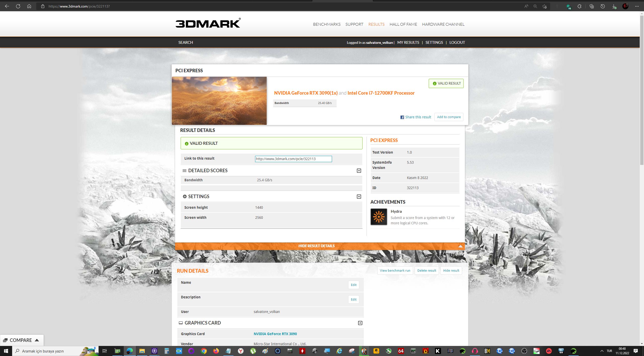644x356 pixels.
Task: Open the Collections icon in the toolbar
Action: pos(592,6)
